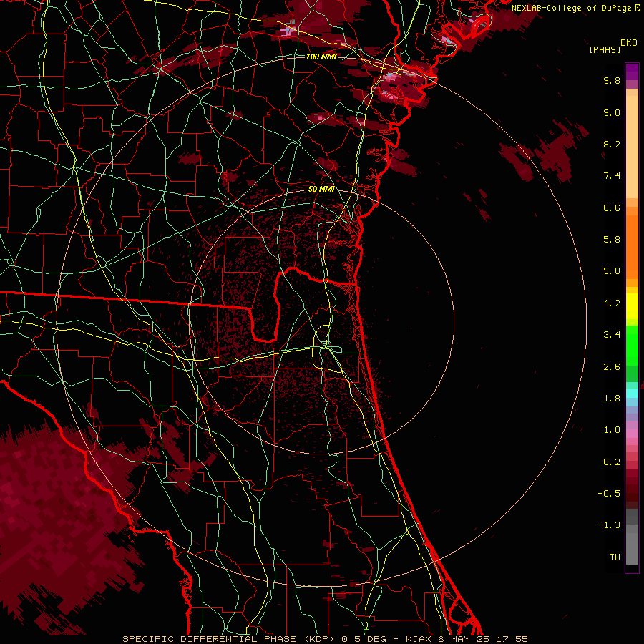Click the 1.8 value on the scale

pyautogui.click(x=612, y=399)
